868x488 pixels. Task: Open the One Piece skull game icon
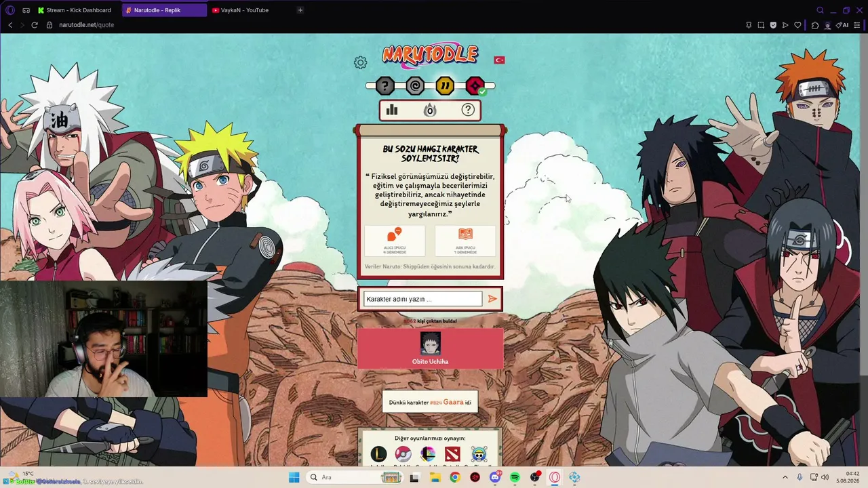coord(479,454)
